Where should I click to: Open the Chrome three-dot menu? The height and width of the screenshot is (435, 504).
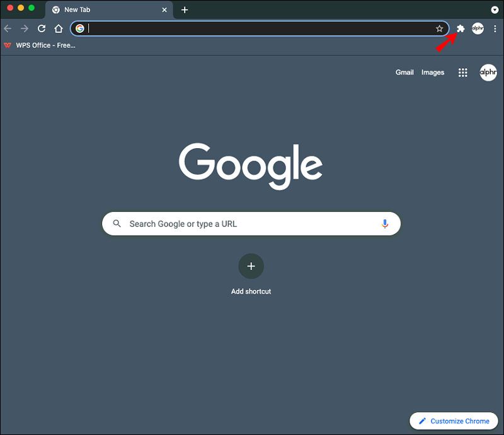[x=495, y=28]
